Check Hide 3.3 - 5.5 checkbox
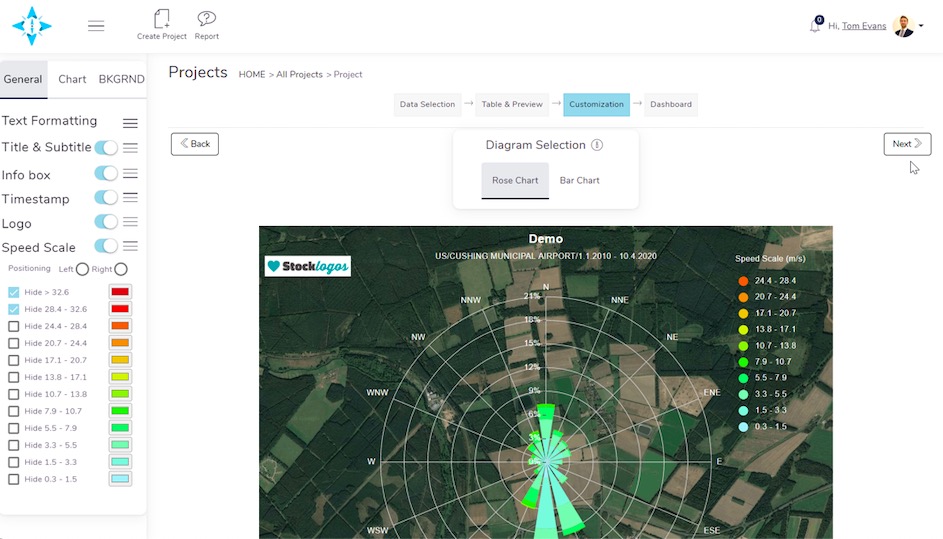This screenshot has width=943, height=539. pyautogui.click(x=13, y=446)
